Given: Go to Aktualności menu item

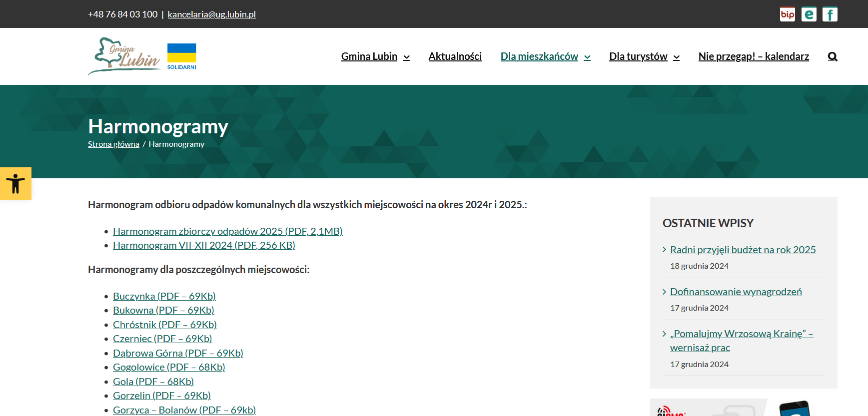Looking at the screenshot, I should [x=455, y=56].
